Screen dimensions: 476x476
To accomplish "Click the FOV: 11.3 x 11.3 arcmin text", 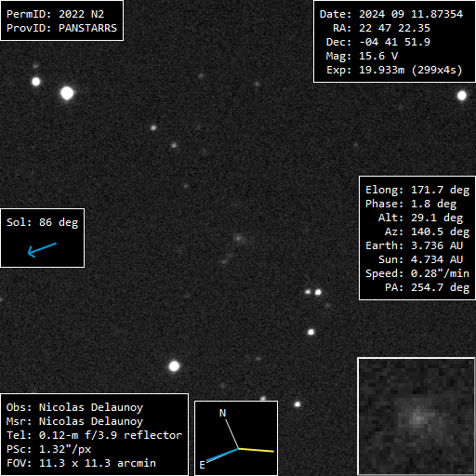I will (x=81, y=463).
